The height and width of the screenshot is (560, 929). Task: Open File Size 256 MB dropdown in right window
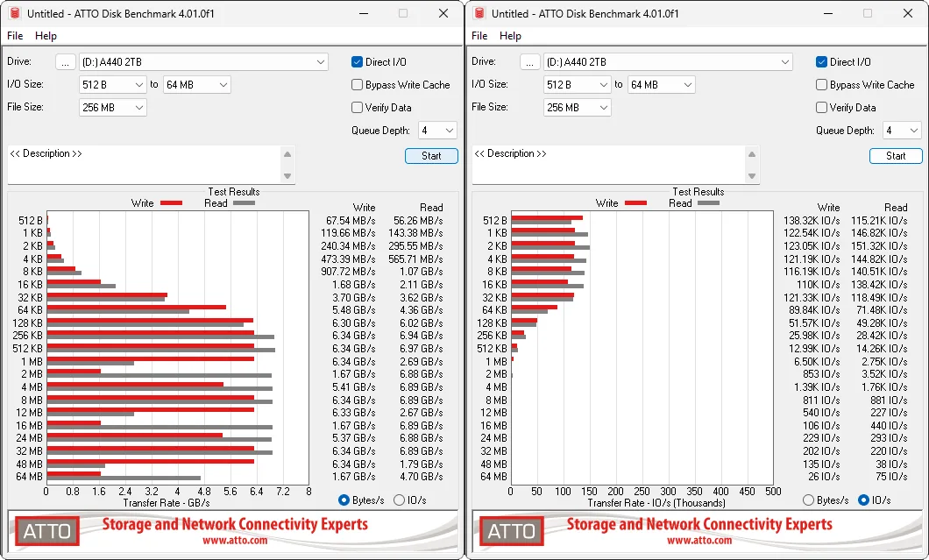click(x=577, y=107)
